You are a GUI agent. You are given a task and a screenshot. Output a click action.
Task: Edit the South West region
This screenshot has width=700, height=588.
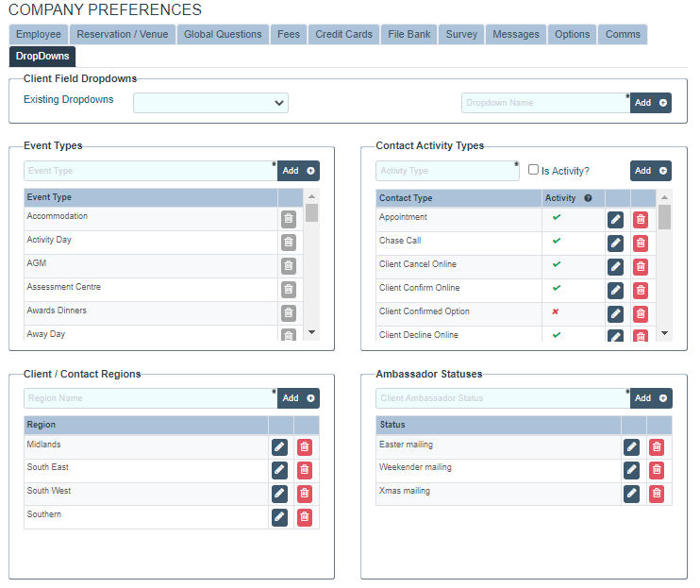(279, 494)
